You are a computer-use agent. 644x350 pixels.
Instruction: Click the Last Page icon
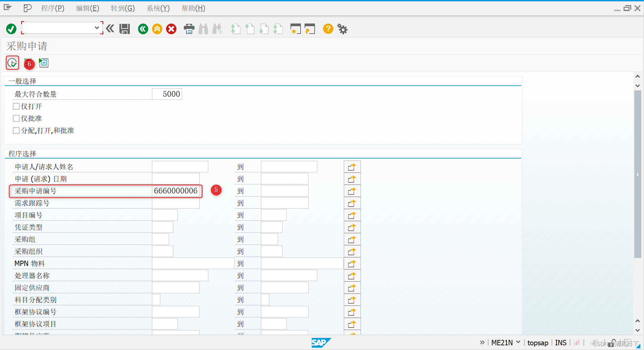pyautogui.click(x=278, y=29)
